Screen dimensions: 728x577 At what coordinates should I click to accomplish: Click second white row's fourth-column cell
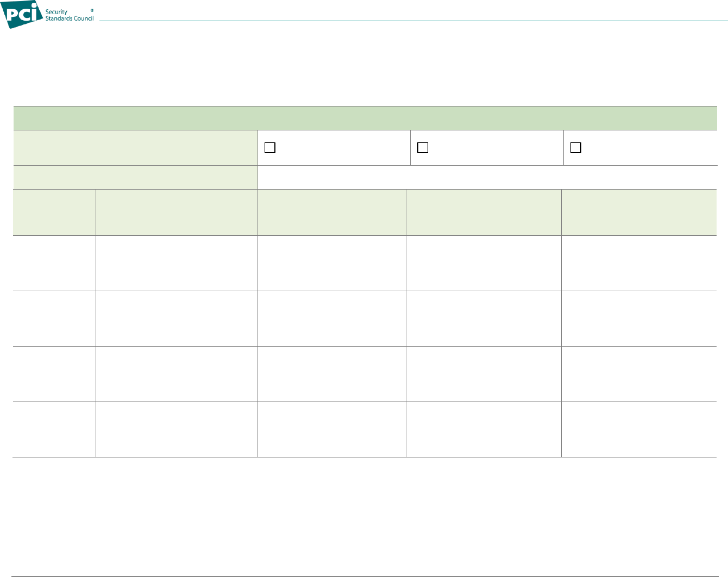pyautogui.click(x=484, y=319)
